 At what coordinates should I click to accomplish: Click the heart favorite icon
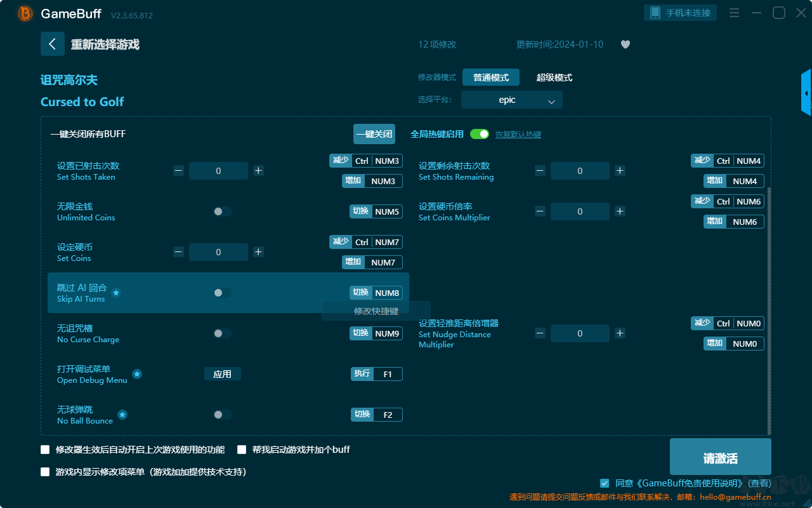click(625, 44)
